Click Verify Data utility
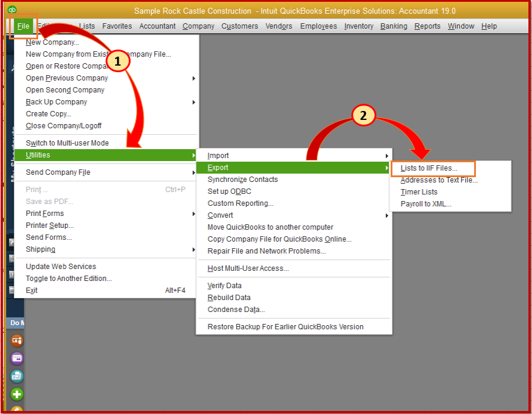 point(224,286)
